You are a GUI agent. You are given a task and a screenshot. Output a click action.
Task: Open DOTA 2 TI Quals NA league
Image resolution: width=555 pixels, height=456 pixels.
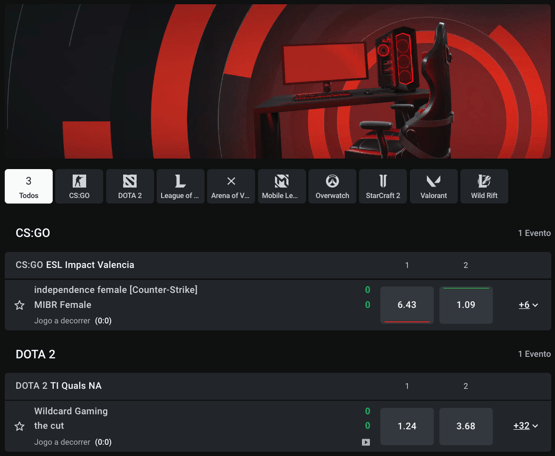point(58,386)
